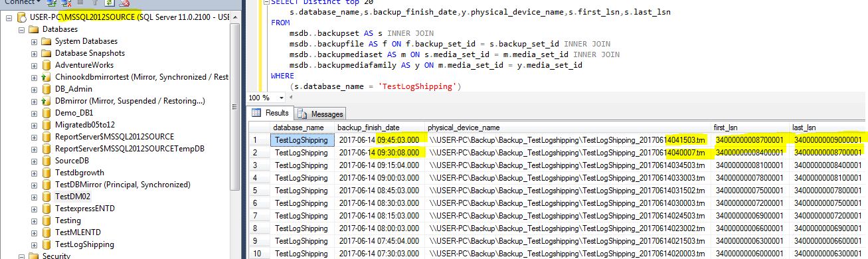The height and width of the screenshot is (259, 868).
Task: Click the Testing database icon
Action: [x=46, y=220]
